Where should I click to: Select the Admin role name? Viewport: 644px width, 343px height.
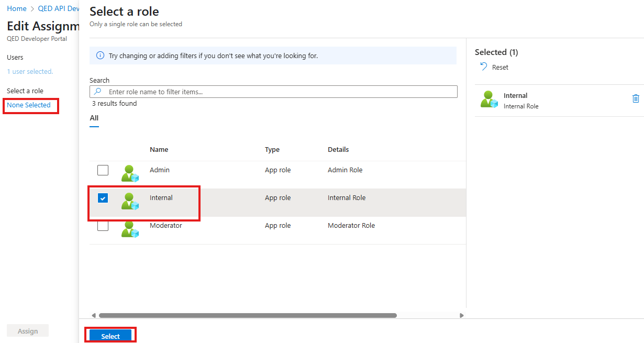click(x=160, y=170)
